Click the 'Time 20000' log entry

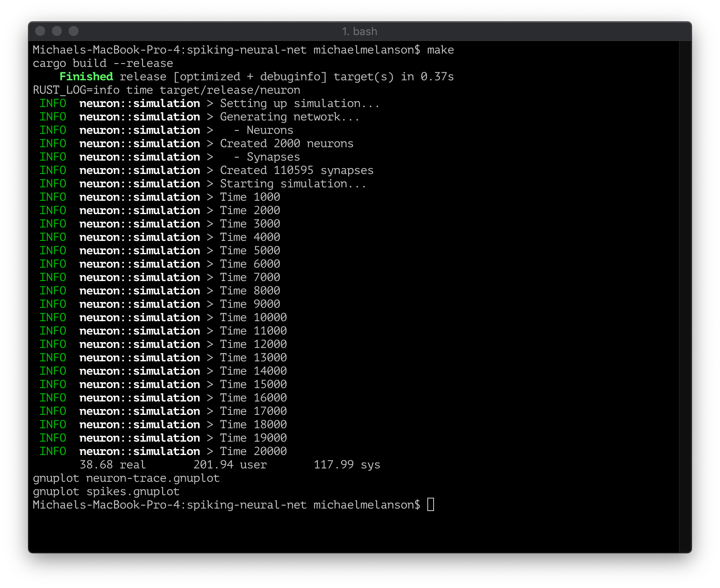[x=253, y=451]
